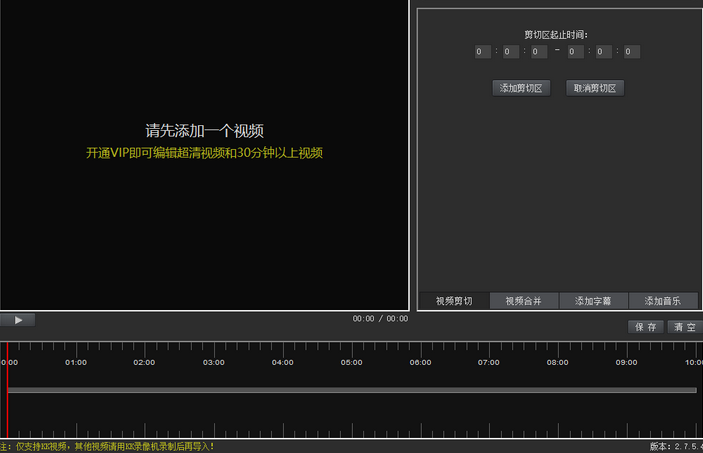Select the start time seconds field
This screenshot has height=453, width=703.
coord(539,52)
